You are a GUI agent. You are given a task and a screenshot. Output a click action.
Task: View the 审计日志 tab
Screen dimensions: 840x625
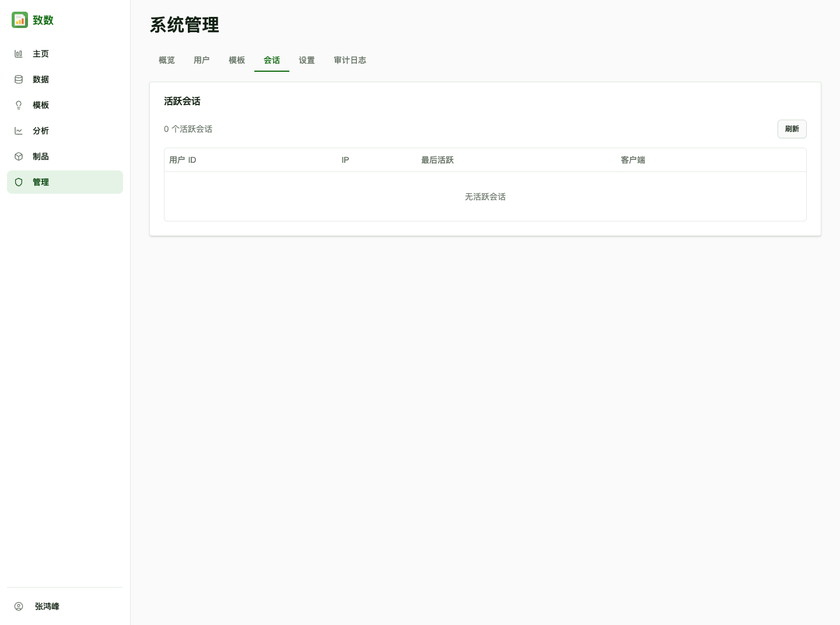(x=350, y=60)
